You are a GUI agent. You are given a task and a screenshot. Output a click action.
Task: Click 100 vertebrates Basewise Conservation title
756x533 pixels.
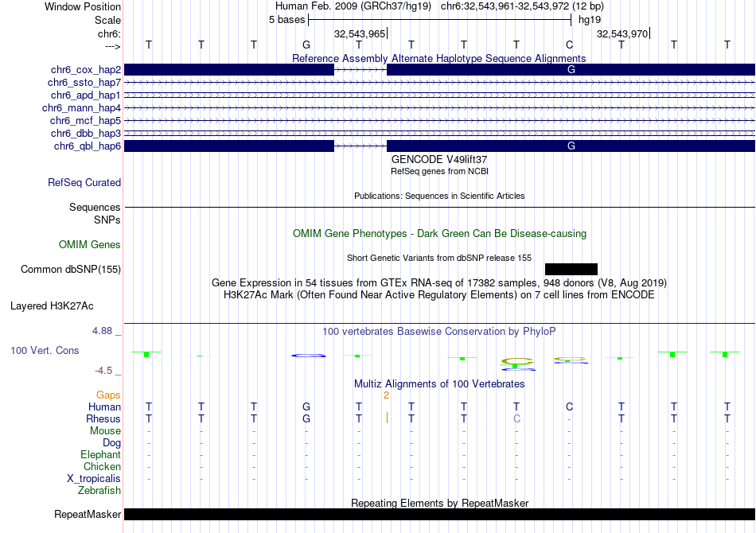pyautogui.click(x=439, y=332)
